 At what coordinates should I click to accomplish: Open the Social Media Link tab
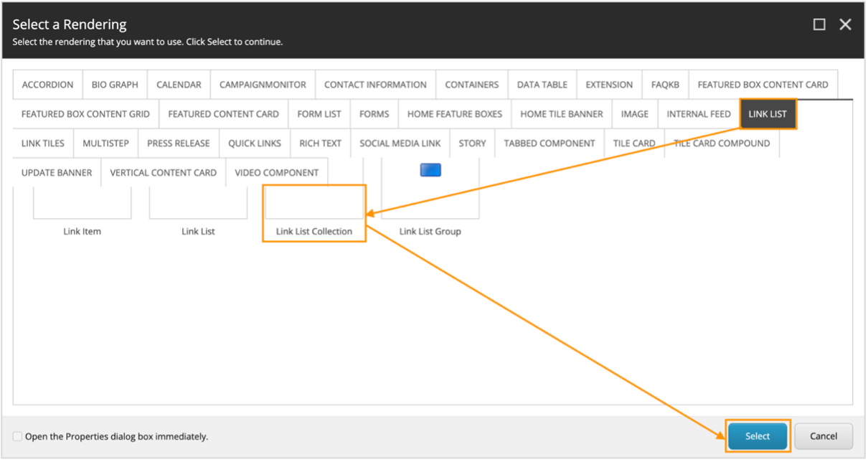(x=400, y=143)
